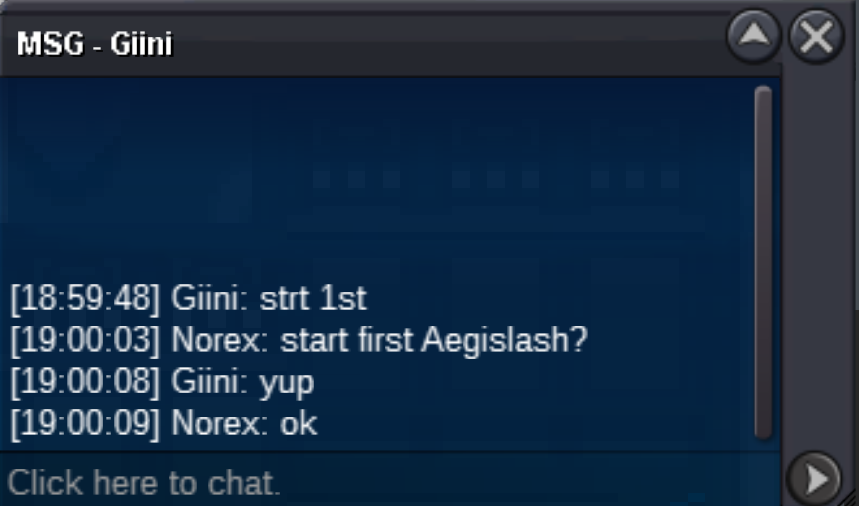Image resolution: width=859 pixels, height=506 pixels.
Task: Click the chat history scrollbar thumb
Action: pos(763,262)
